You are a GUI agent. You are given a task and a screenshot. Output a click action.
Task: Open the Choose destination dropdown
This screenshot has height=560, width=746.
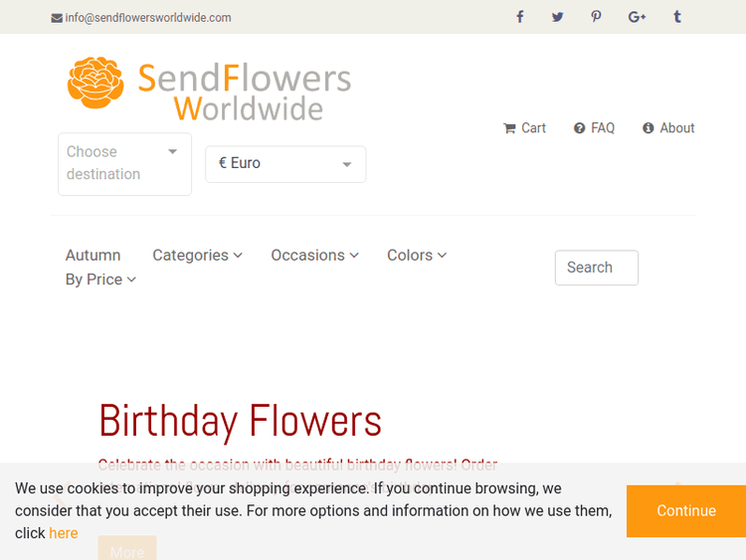click(x=124, y=164)
